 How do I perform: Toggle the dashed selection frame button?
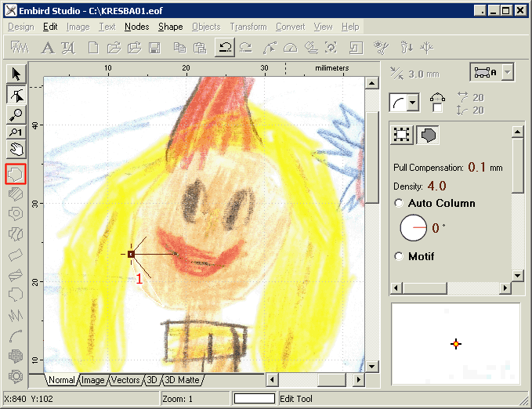(402, 135)
